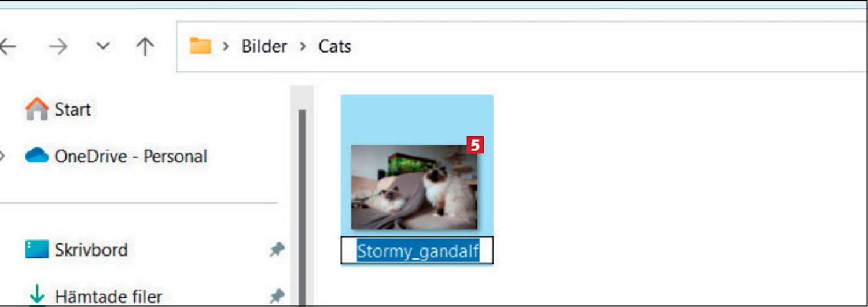
Task: Select the Cats breadcrumb
Action: [x=334, y=46]
